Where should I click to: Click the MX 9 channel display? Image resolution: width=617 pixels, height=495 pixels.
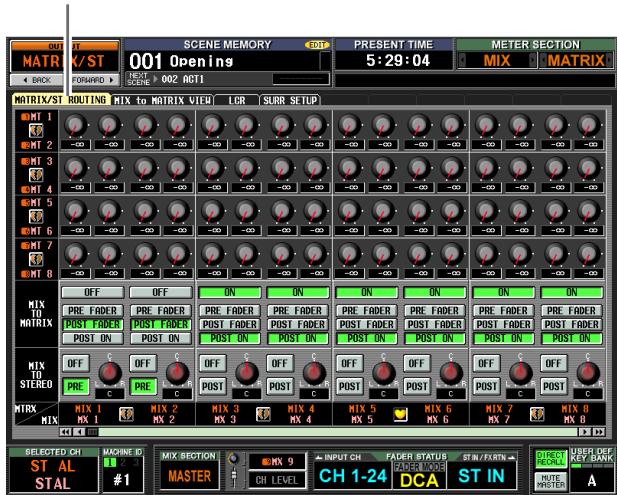(x=277, y=462)
